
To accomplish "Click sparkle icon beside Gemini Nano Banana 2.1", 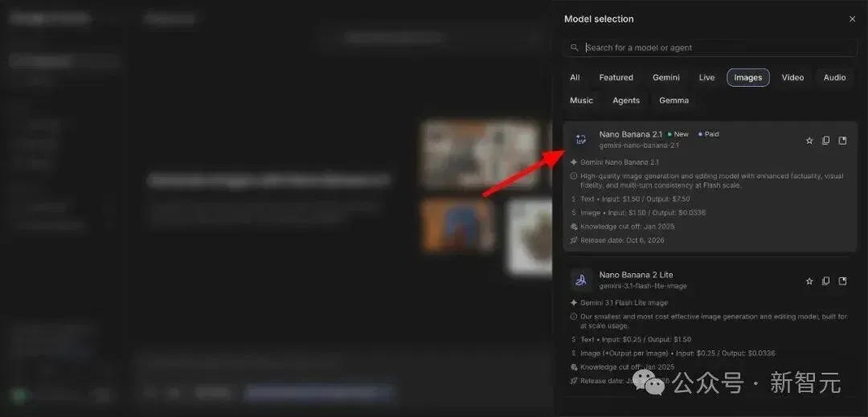I will coord(574,162).
